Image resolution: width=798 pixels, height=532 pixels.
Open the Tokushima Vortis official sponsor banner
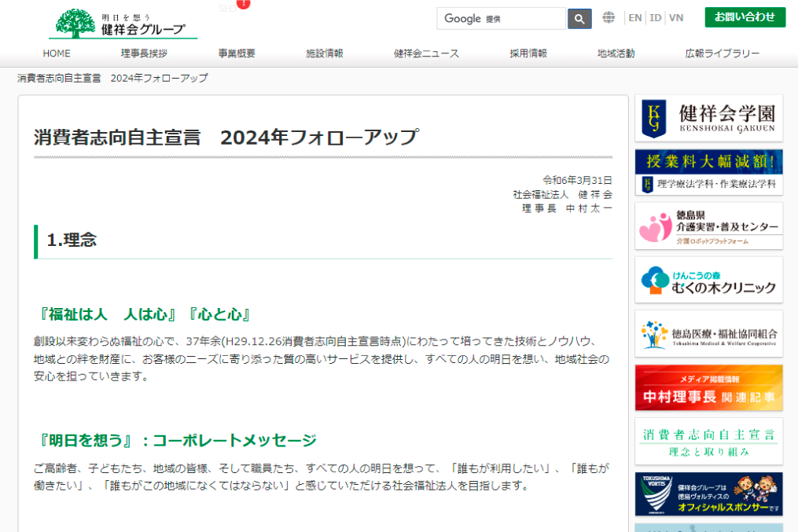[x=708, y=494]
